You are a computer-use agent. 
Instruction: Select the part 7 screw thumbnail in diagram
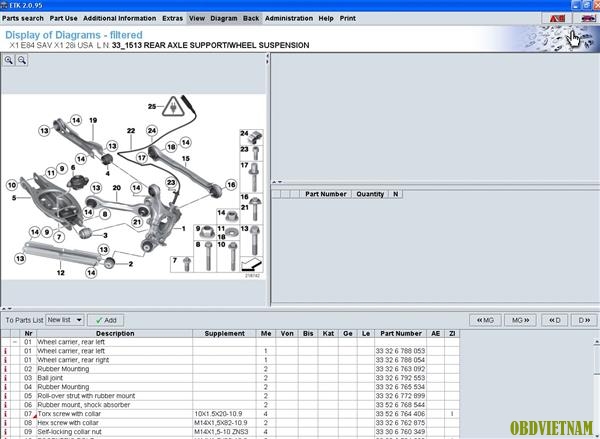(x=182, y=264)
